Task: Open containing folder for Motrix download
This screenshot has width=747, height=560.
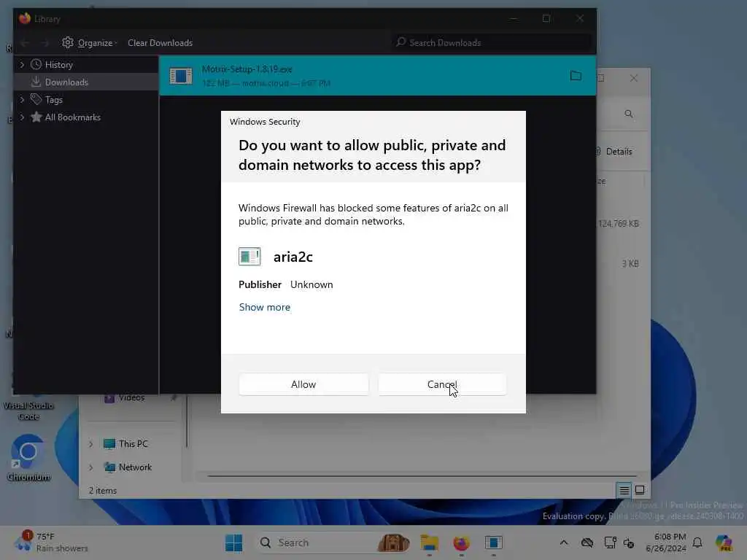Action: pyautogui.click(x=576, y=76)
